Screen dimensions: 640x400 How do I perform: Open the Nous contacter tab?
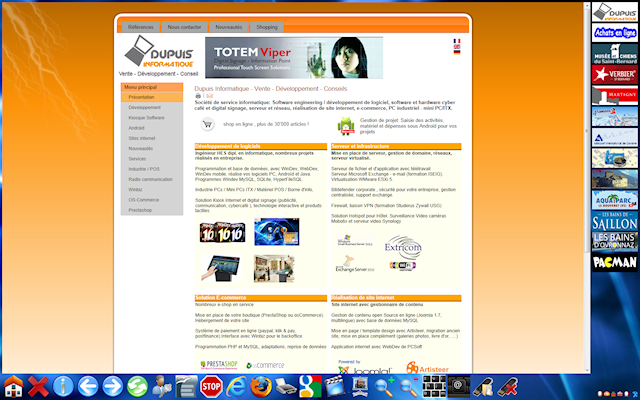coord(184,27)
